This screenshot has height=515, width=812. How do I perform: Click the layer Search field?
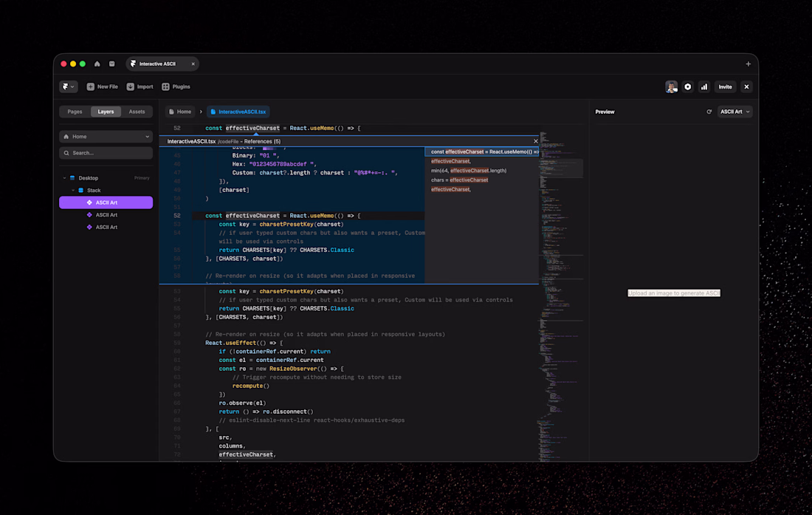(106, 153)
